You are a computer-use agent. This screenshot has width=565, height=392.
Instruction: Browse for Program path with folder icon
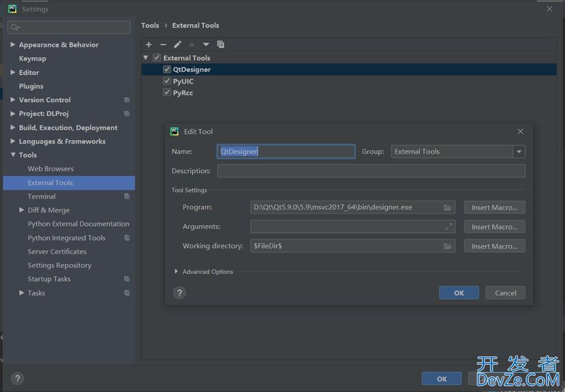[447, 207]
